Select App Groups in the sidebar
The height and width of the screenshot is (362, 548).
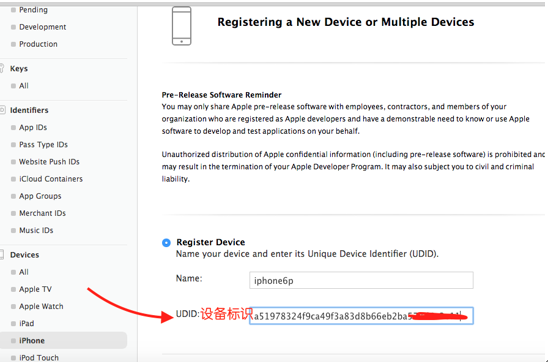(40, 196)
